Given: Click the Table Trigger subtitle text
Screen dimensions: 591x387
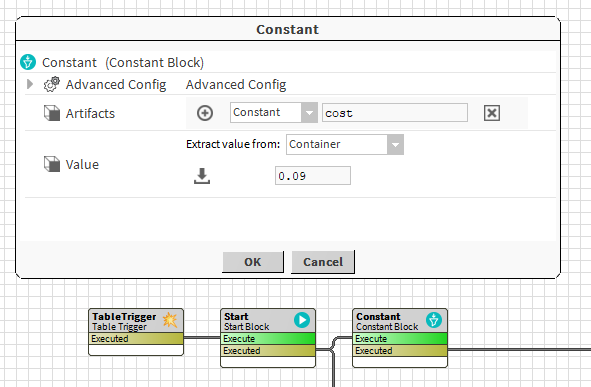Looking at the screenshot, I should [119, 327].
